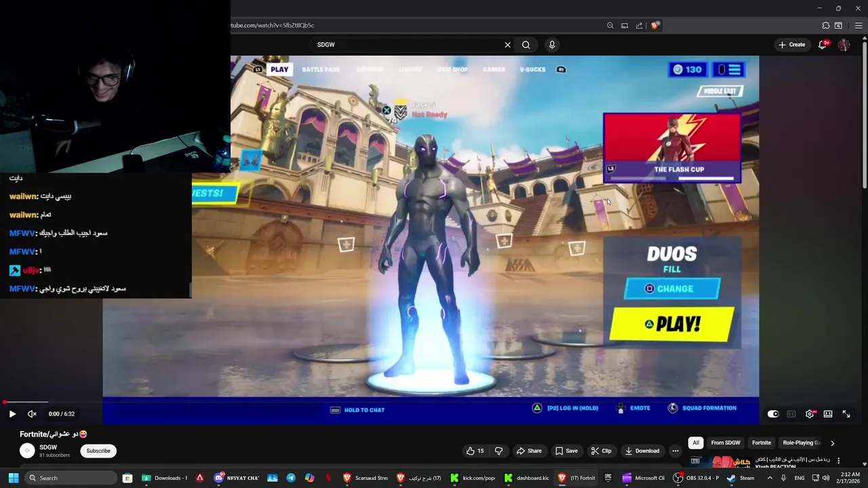Click the Share button under video

(529, 451)
